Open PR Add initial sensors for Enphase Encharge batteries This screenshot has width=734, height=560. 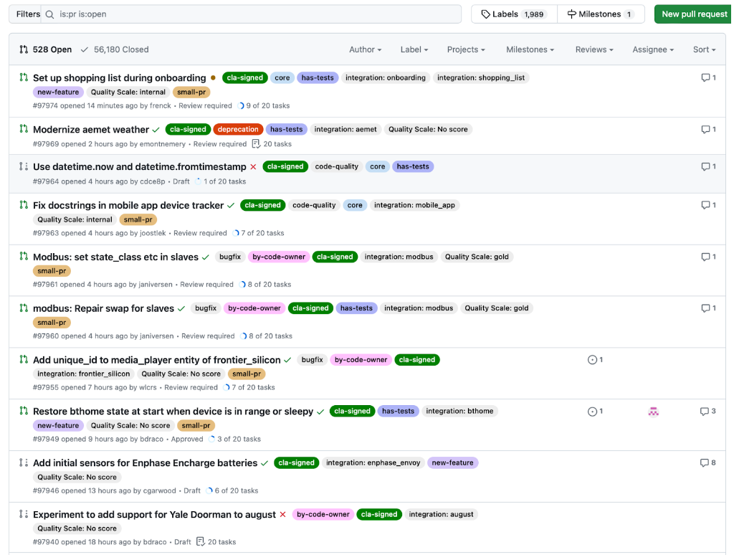(145, 462)
